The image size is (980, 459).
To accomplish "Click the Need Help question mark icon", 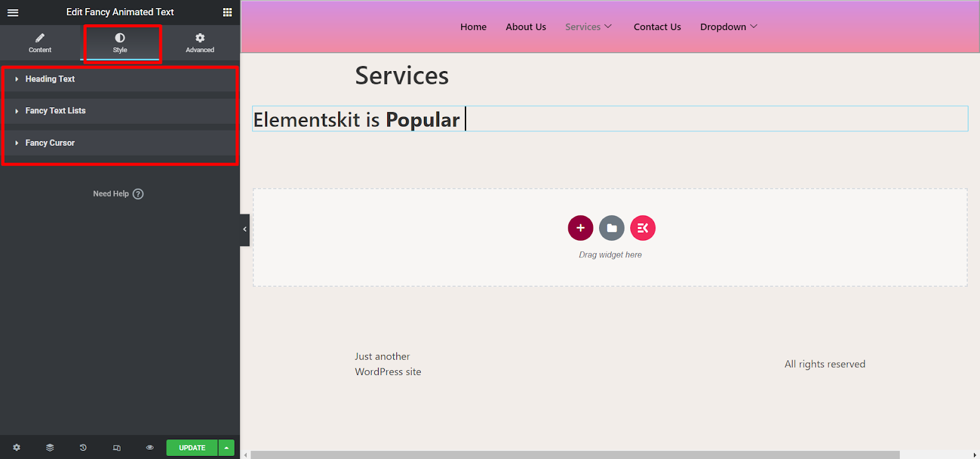I will click(138, 194).
